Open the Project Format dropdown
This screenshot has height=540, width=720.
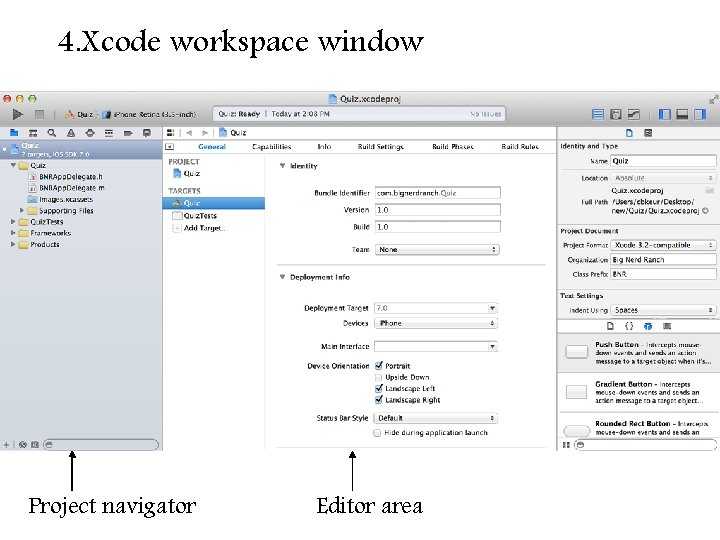coord(663,245)
